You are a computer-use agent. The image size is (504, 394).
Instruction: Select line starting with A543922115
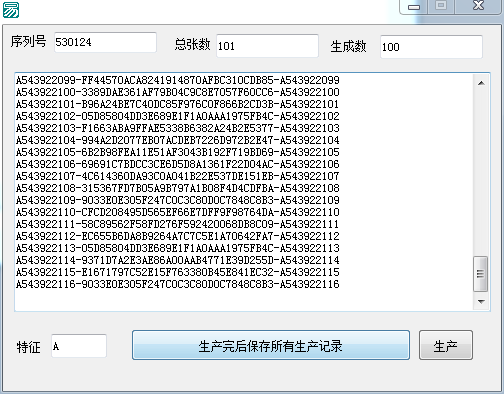coord(178,272)
